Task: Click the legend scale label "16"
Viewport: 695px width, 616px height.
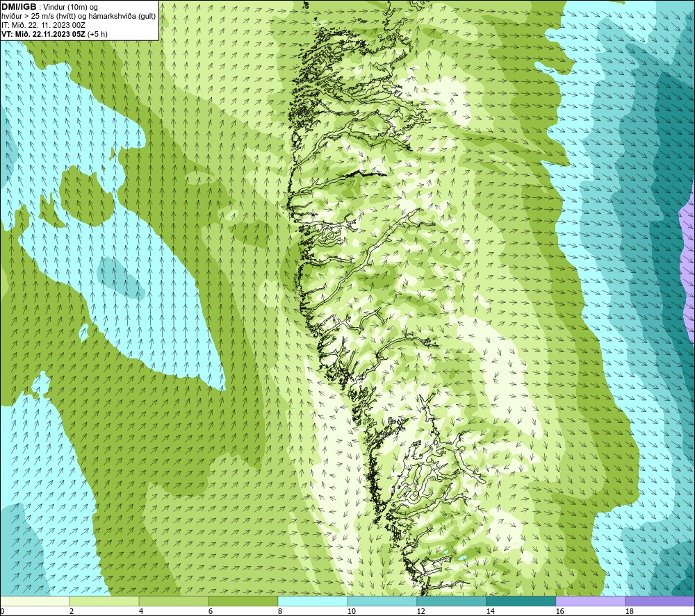Action: 559,611
